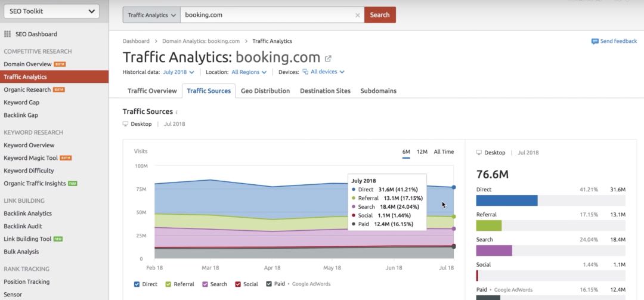Click the Traffic Sources info icon
The height and width of the screenshot is (300, 644).
tap(177, 112)
